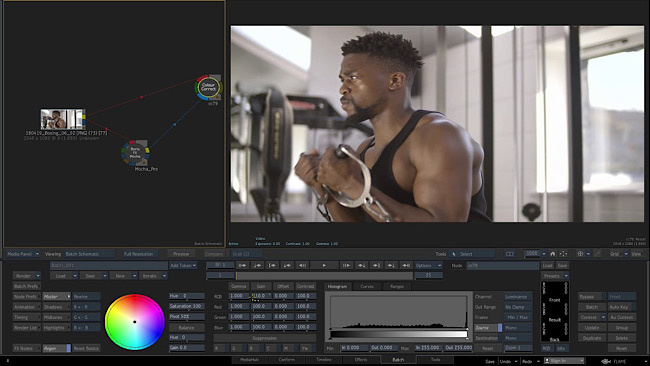Screen dimensions: 650x366
Task: Open the Effects tab
Action: click(361, 359)
